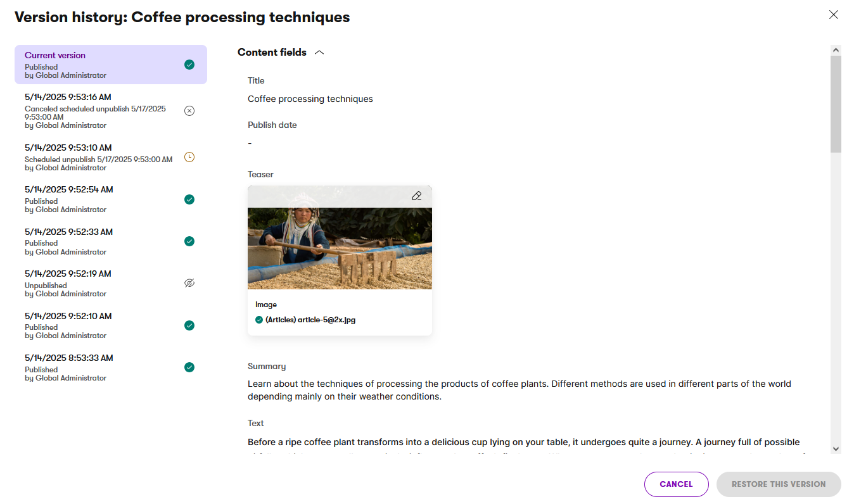
Task: Click the edit pencil icon on teaser image
Action: (x=416, y=196)
